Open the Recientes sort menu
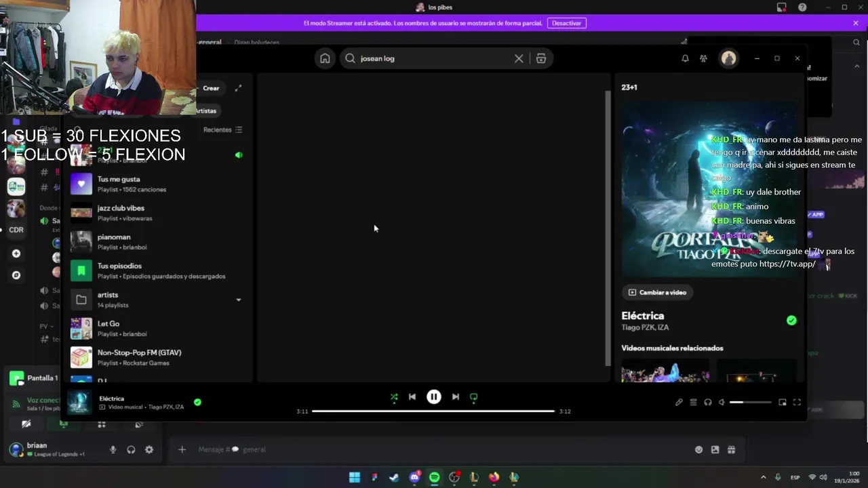 (x=222, y=129)
